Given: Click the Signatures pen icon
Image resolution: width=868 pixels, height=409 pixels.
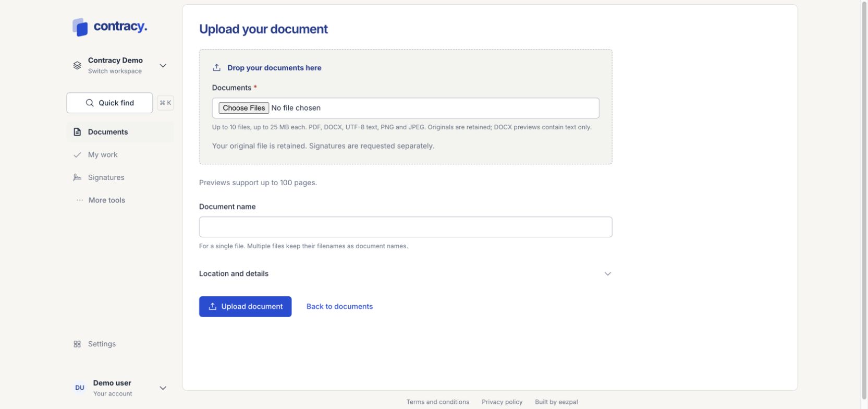Looking at the screenshot, I should [77, 177].
